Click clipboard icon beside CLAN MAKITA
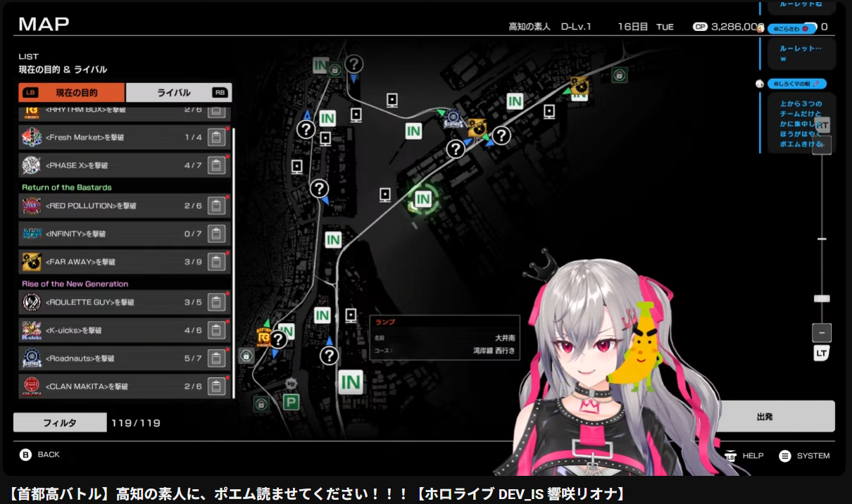852x504 pixels. (216, 386)
